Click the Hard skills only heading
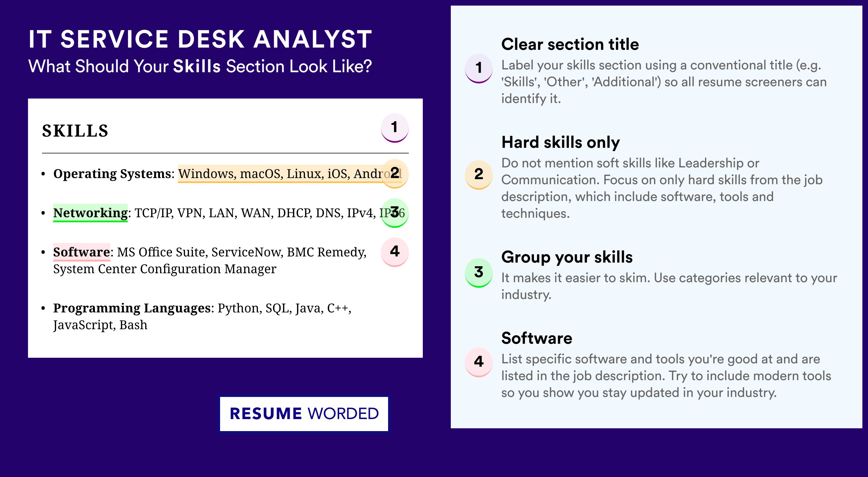The width and height of the screenshot is (868, 477). point(561,142)
